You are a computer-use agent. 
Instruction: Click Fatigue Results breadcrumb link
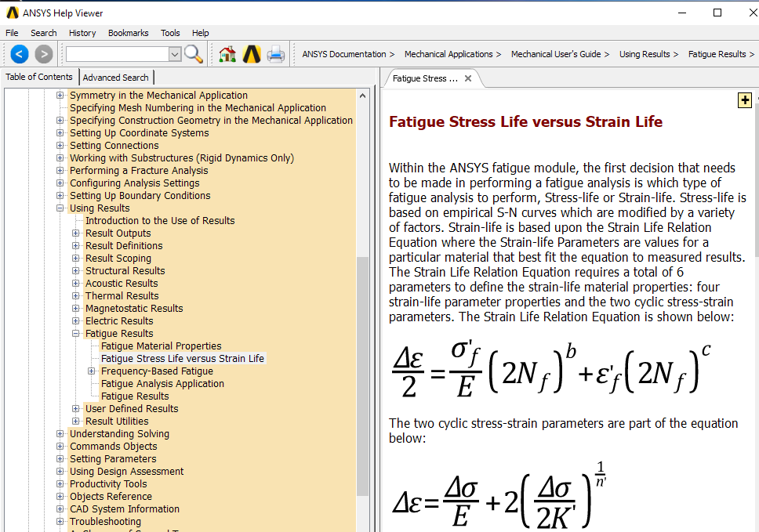[717, 54]
